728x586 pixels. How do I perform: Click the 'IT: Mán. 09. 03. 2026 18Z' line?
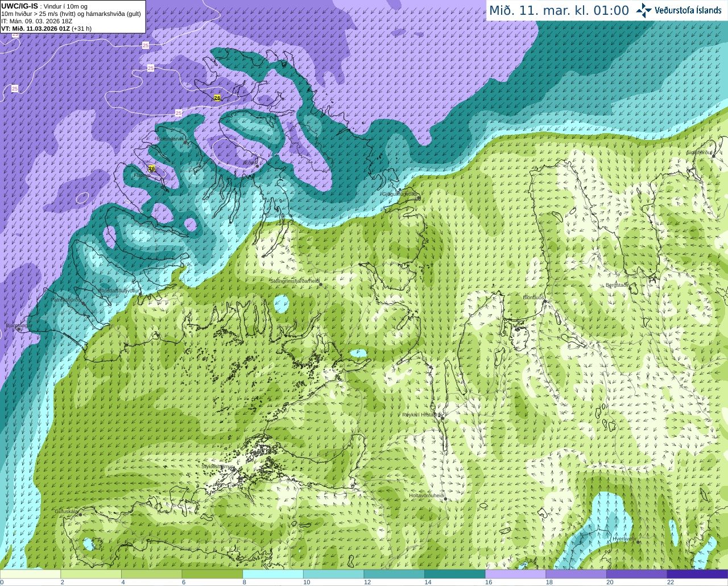tap(37, 21)
